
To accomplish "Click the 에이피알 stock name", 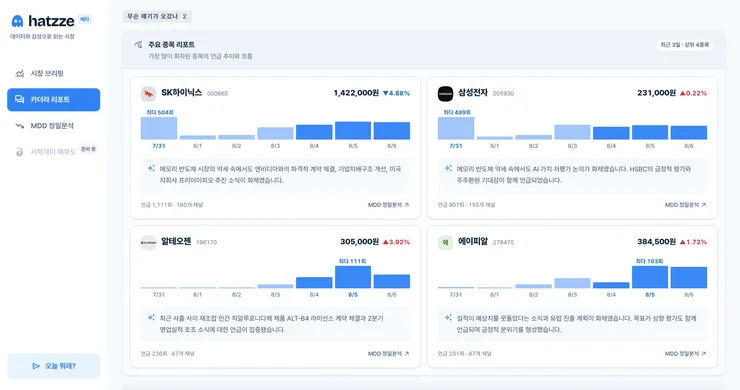I will tap(473, 242).
